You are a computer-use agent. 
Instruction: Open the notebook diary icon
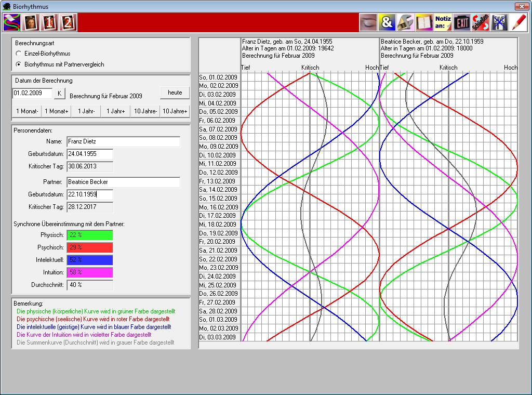click(424, 22)
